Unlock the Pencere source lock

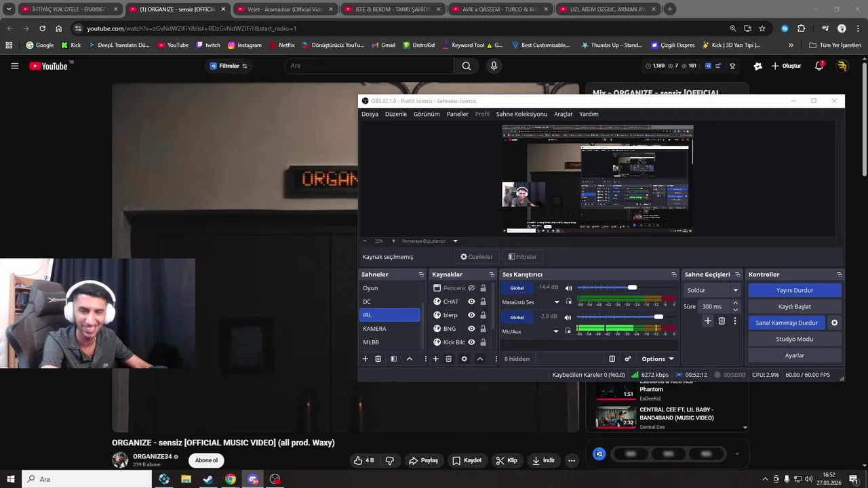pyautogui.click(x=483, y=288)
